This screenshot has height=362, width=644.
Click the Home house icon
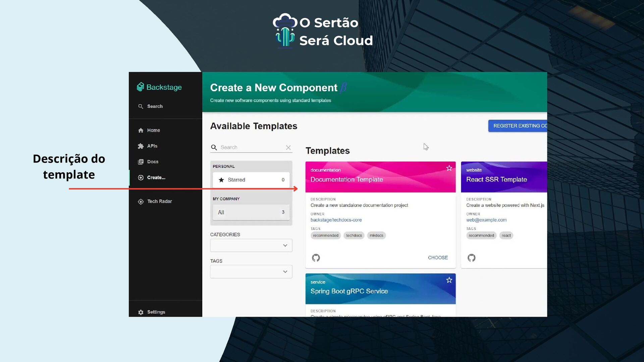tap(141, 130)
